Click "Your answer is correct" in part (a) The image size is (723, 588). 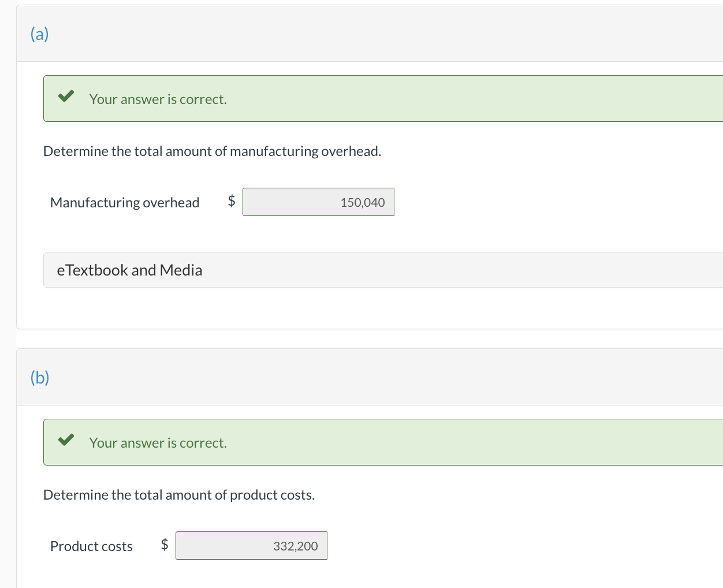pyautogui.click(x=158, y=99)
